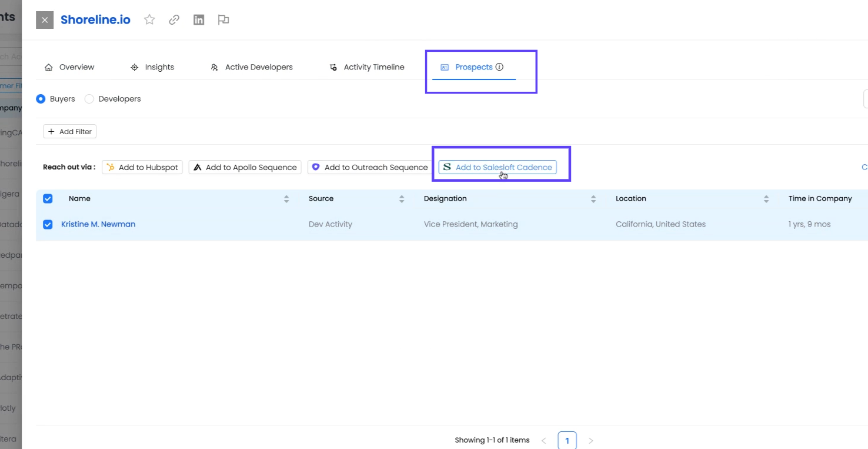Click Add to Outreach Sequence button
The image size is (868, 449).
coord(370,167)
